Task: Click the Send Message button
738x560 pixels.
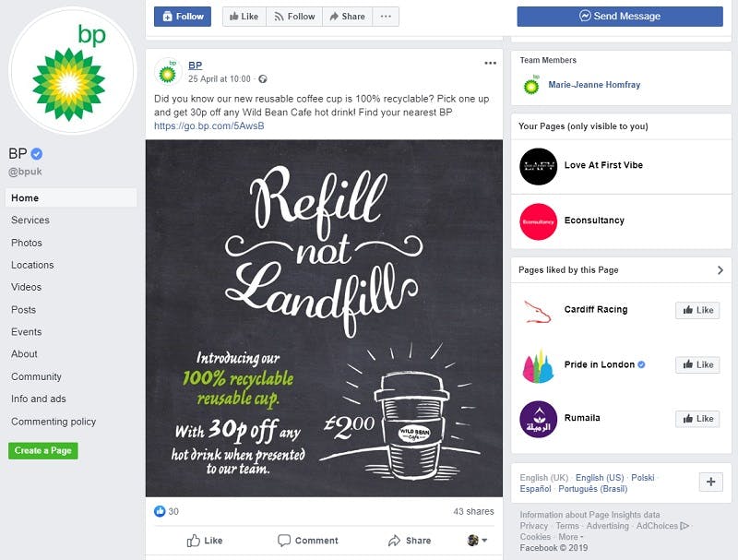Action: tap(620, 17)
